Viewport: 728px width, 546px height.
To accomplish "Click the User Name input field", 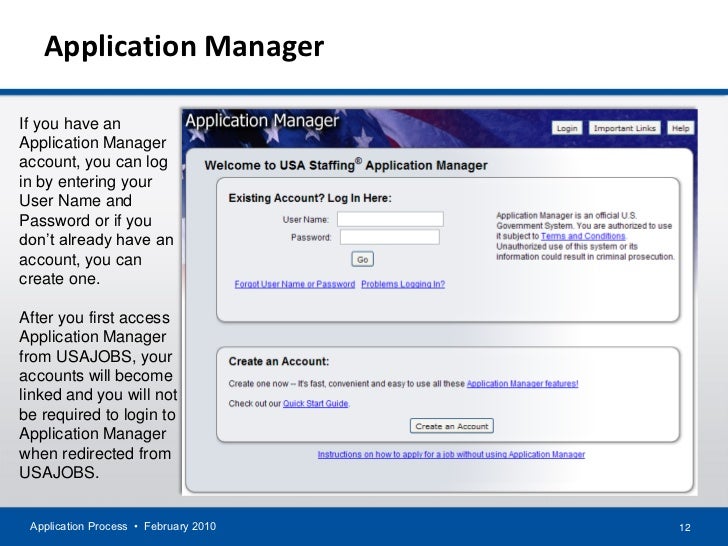I will click(390, 219).
